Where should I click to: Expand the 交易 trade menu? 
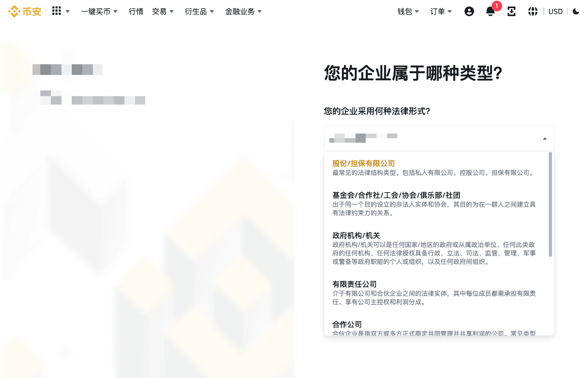(x=162, y=12)
